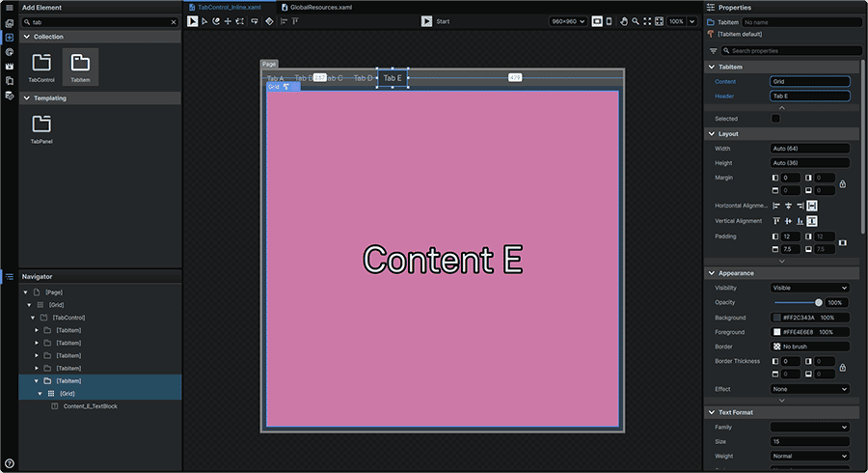Click the fit-to-screen corners icon
868x473 pixels.
(647, 21)
